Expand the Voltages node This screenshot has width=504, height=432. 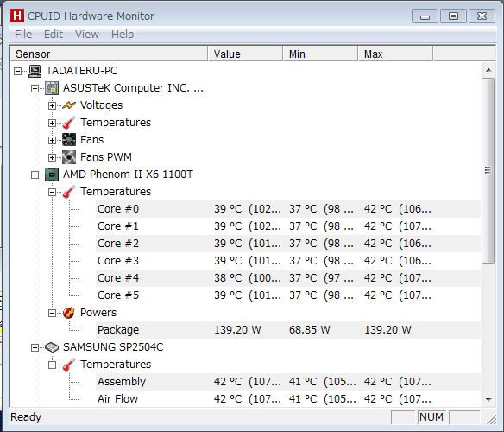click(x=52, y=105)
